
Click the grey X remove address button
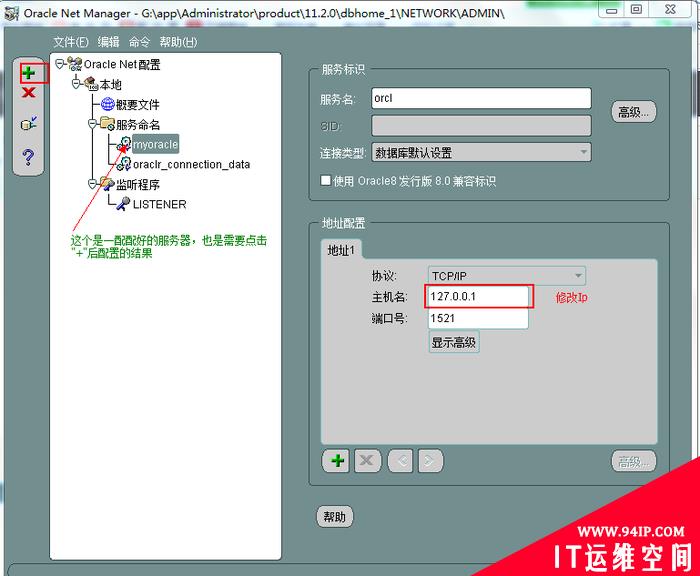367,460
